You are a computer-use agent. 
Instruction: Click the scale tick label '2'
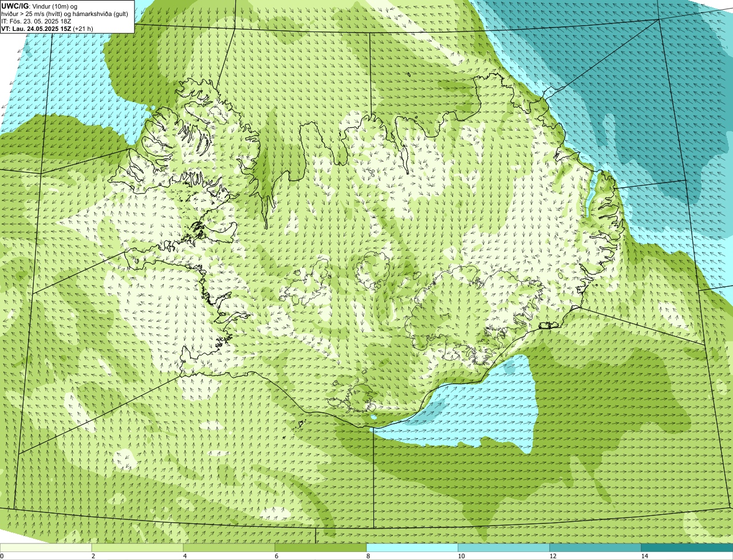coord(93,556)
